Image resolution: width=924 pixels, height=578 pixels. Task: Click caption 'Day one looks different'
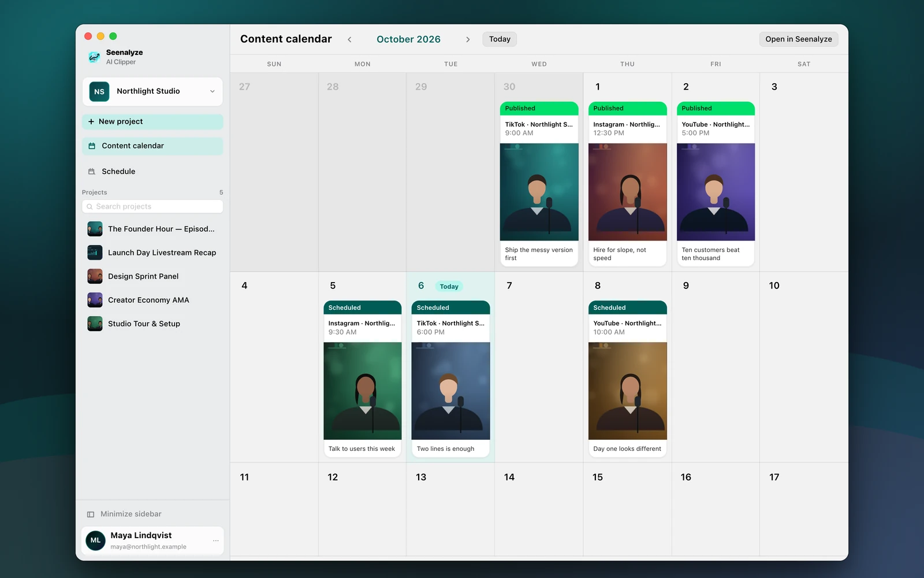point(627,449)
